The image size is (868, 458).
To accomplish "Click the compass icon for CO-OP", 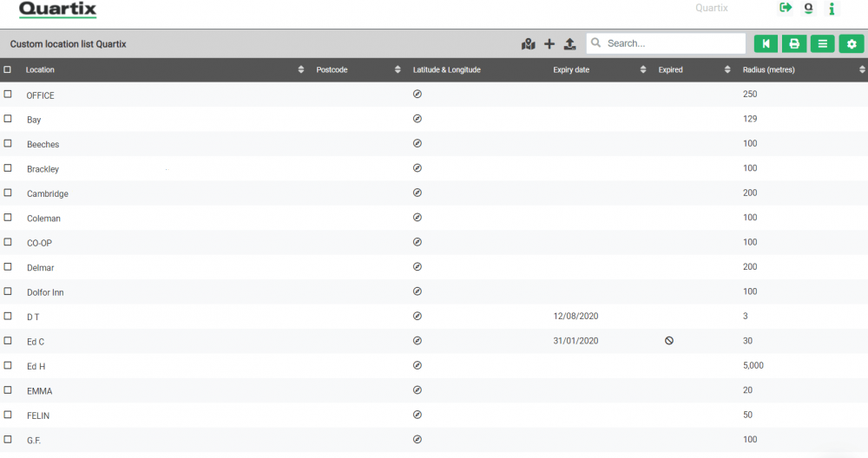I will [418, 242].
